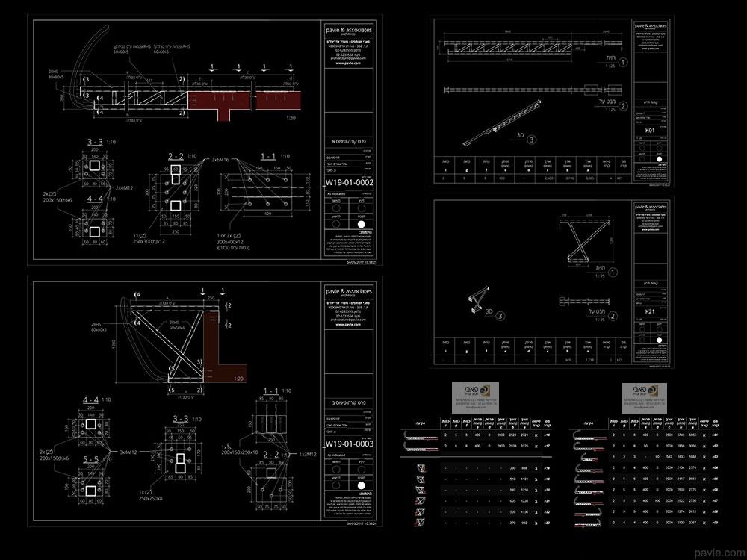Image resolution: width=747 pixels, height=560 pixels.
Task: Select the K21 sheet label
Action: 649,310
